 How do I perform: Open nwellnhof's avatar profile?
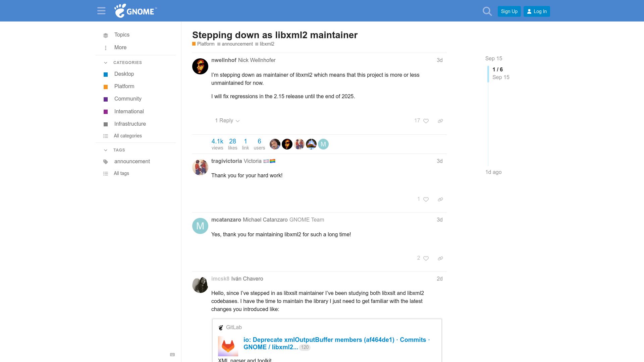click(x=200, y=66)
